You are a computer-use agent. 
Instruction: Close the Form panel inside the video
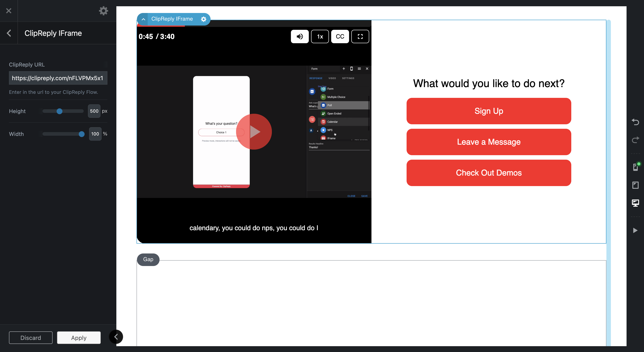367,69
